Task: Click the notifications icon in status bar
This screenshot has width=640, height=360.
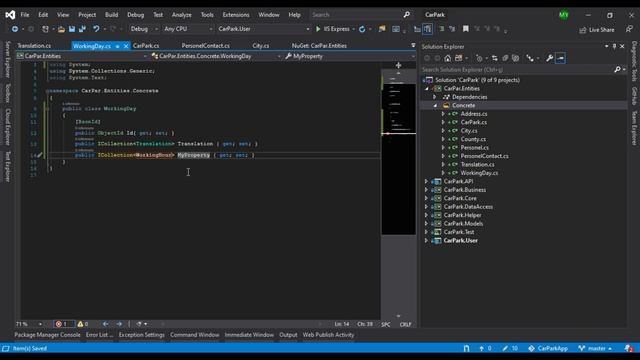Action: tap(629, 349)
